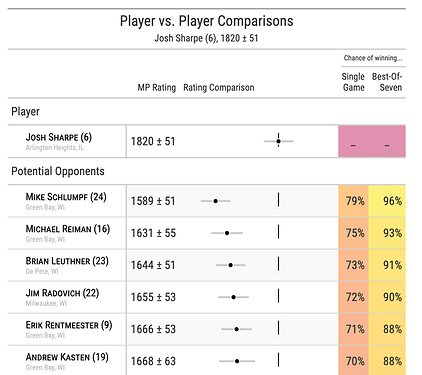
Task: Click the 79% single game cell
Action: 354,201
